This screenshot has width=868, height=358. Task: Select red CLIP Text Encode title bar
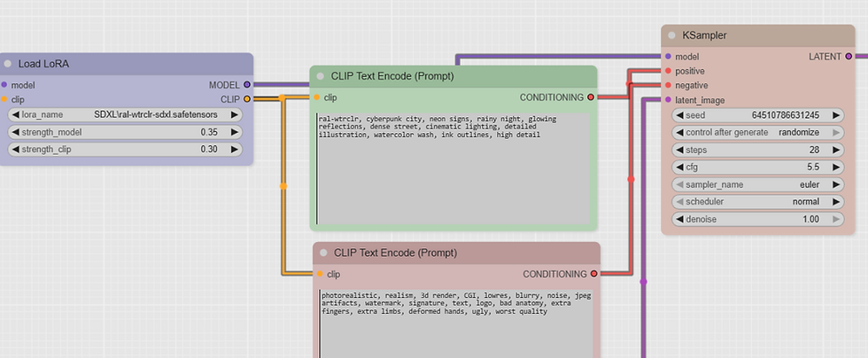[x=456, y=253]
